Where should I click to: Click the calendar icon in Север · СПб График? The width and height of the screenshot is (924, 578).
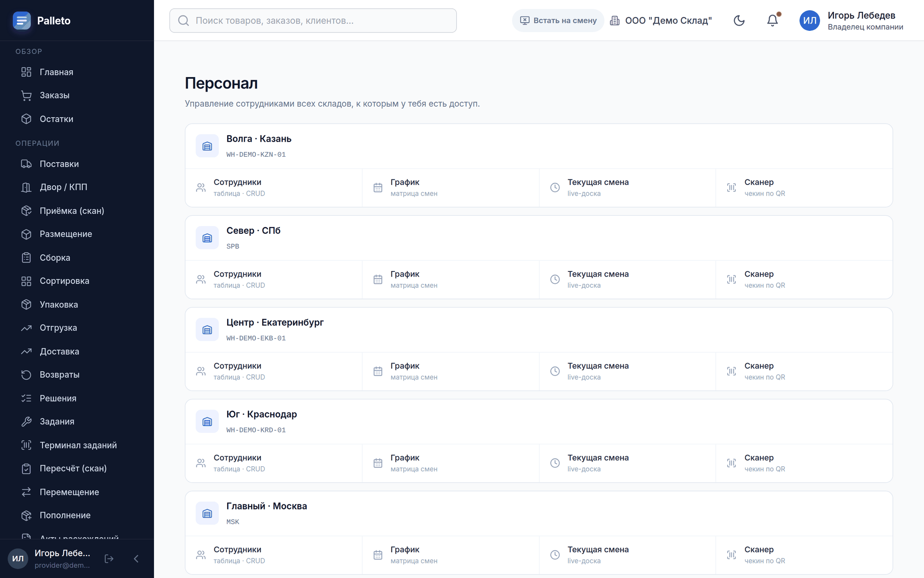coord(378,279)
